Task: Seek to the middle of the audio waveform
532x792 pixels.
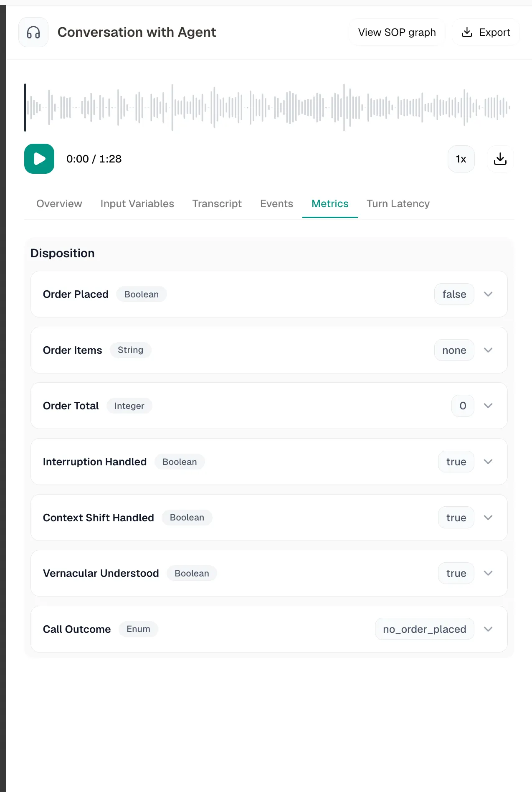Action: pos(268,107)
